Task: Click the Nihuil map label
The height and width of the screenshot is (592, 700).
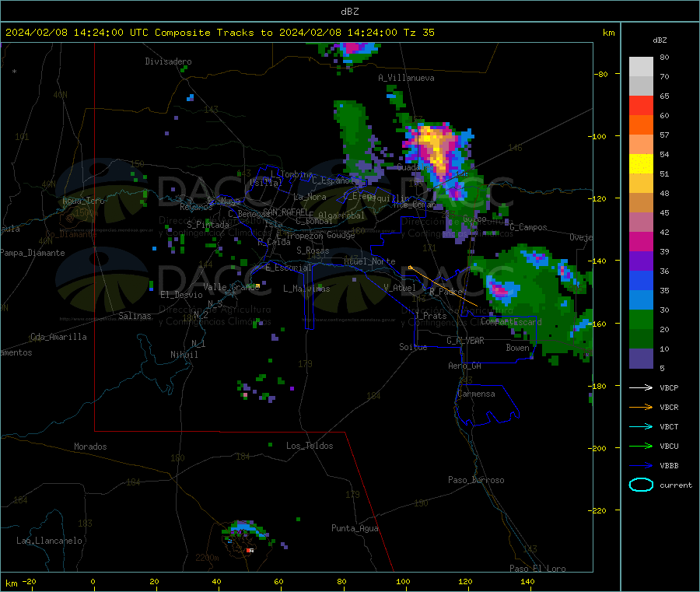Action: point(184,355)
